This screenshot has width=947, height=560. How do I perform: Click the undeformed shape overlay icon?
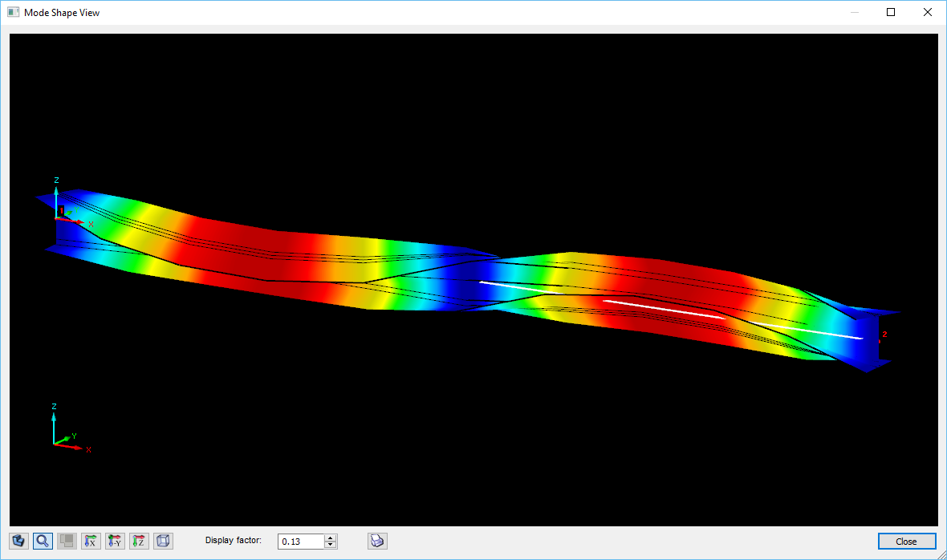tap(67, 540)
